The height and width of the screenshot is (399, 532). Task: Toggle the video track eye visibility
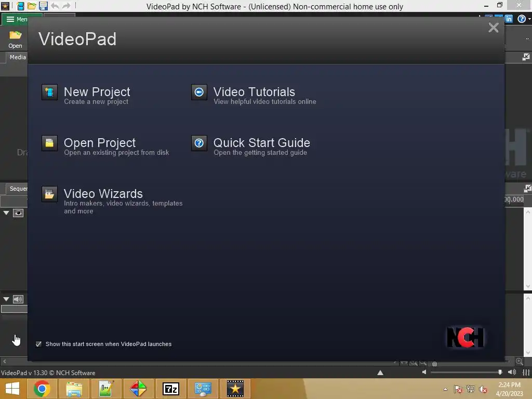[18, 213]
